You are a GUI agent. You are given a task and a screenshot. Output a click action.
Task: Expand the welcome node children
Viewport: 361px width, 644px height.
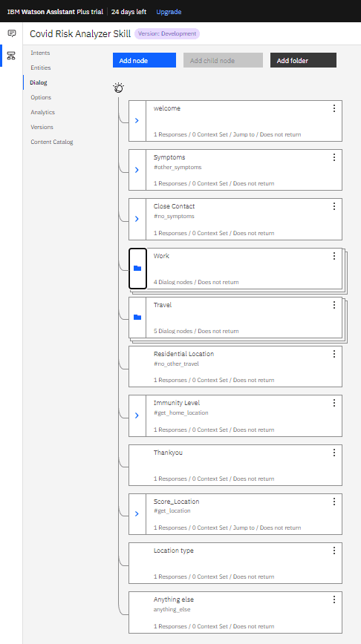point(137,121)
